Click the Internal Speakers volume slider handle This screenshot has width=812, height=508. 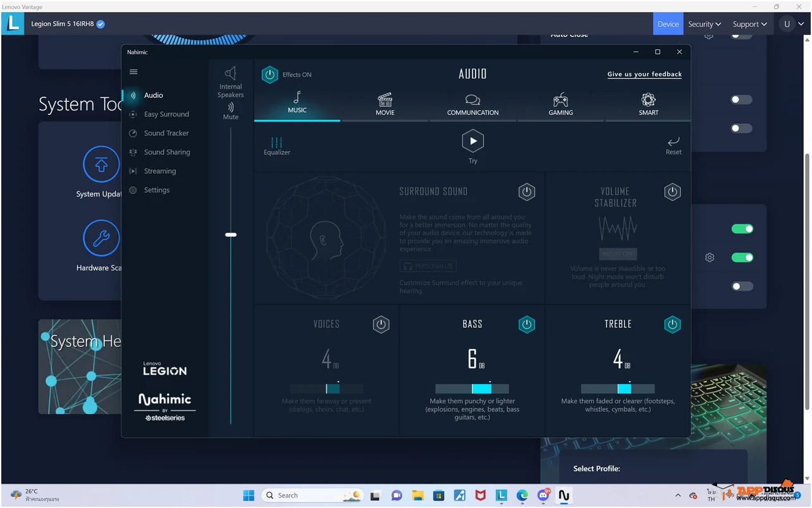231,235
